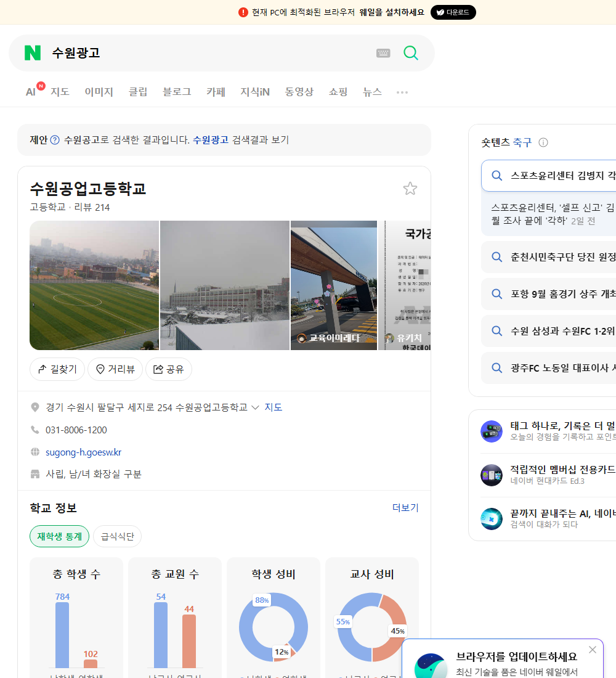
Task: Switch to the 뉴스 tab
Action: tap(372, 92)
